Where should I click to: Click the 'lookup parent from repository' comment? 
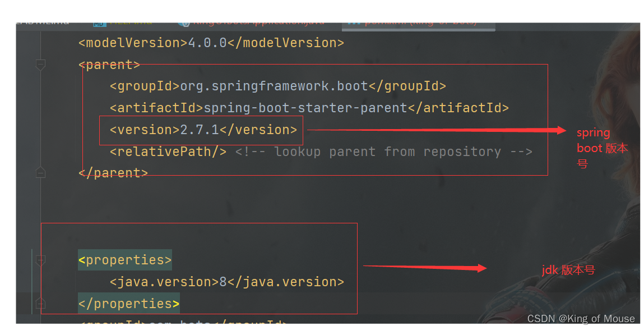pos(383,152)
